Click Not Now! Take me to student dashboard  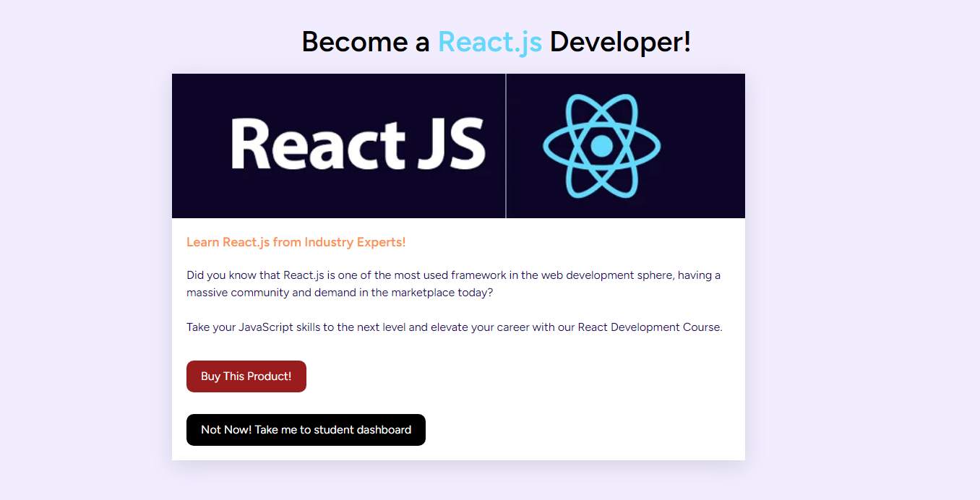coord(306,430)
